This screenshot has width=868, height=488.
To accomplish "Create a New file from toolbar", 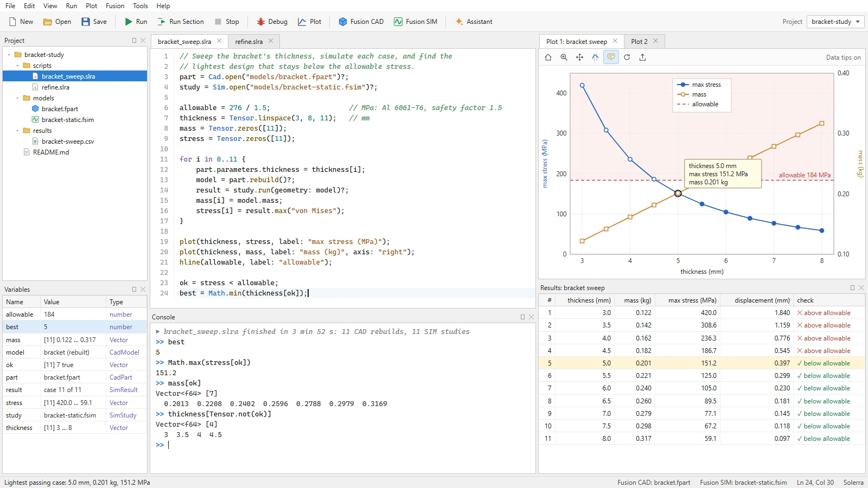I will 21,22.
